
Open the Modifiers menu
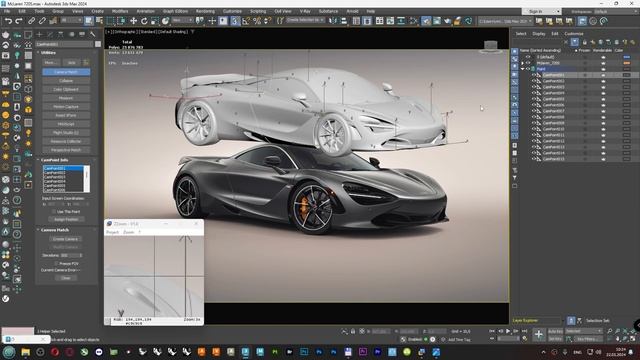(120, 11)
